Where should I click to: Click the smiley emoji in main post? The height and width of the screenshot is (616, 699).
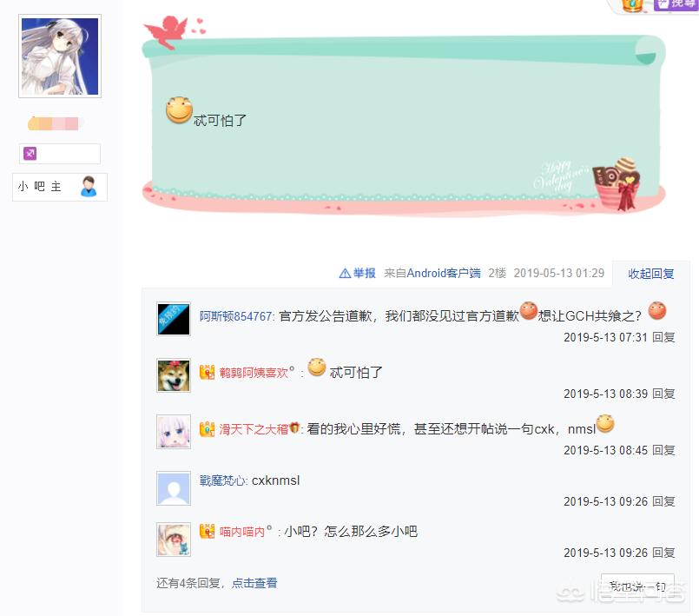coord(179,110)
